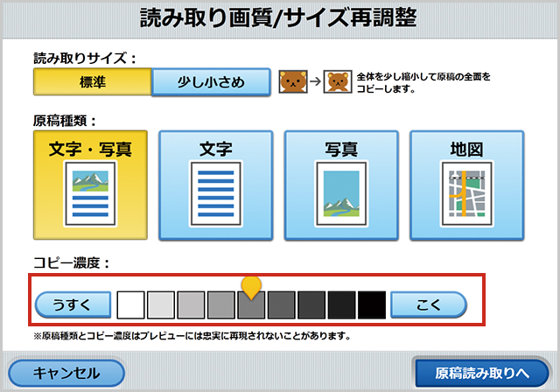Screen dimensions: 560x392
Task: Choose 標準 scan size option
Action: pos(92,83)
